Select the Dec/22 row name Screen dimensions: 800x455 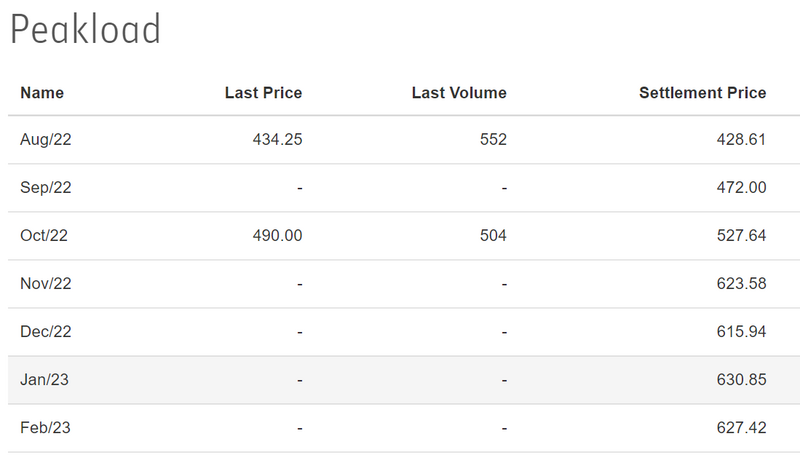pyautogui.click(x=46, y=332)
